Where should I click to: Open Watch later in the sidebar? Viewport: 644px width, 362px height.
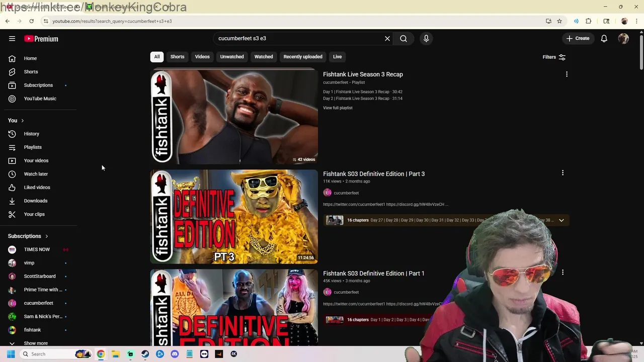click(40, 174)
